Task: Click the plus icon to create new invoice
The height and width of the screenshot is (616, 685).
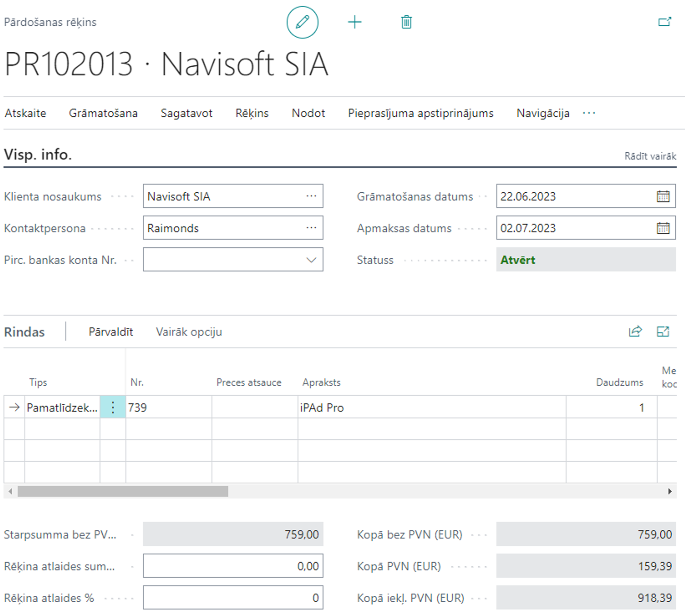Action: [x=354, y=22]
